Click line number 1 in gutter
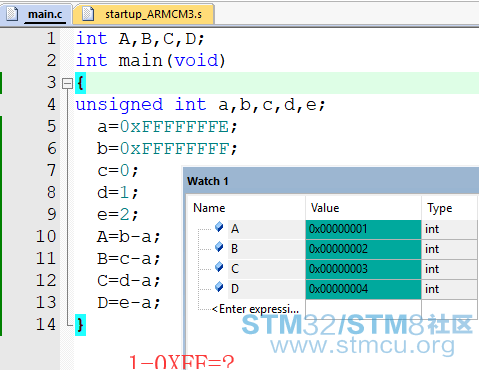479x370 pixels. [51, 38]
